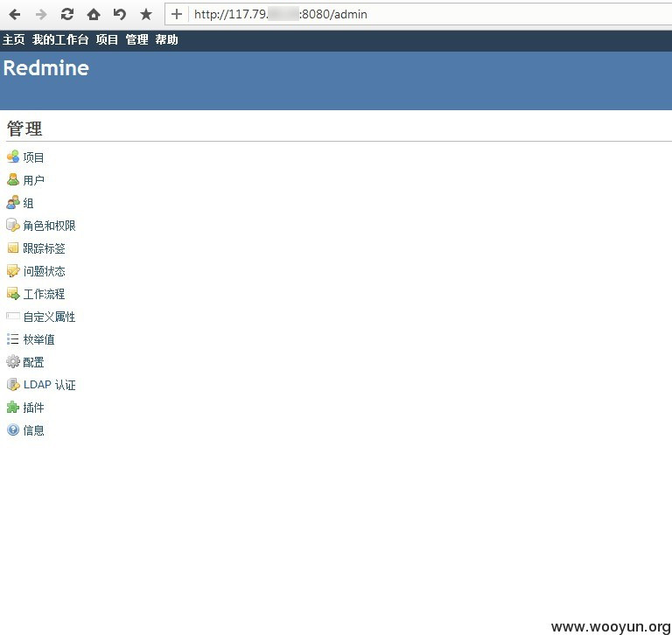Click the Redmine header title
Image resolution: width=672 pixels, height=635 pixels.
coord(46,68)
